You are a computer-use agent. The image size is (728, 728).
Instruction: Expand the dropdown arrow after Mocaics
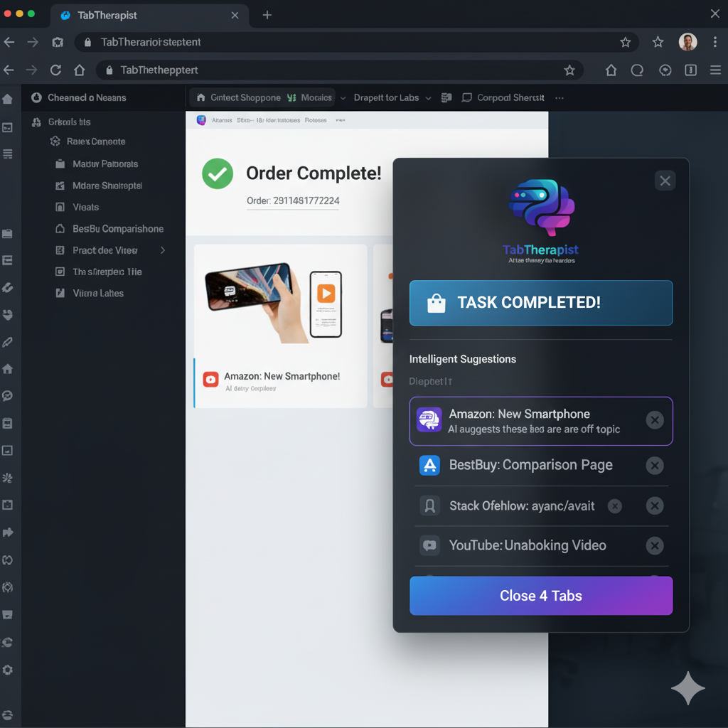343,98
